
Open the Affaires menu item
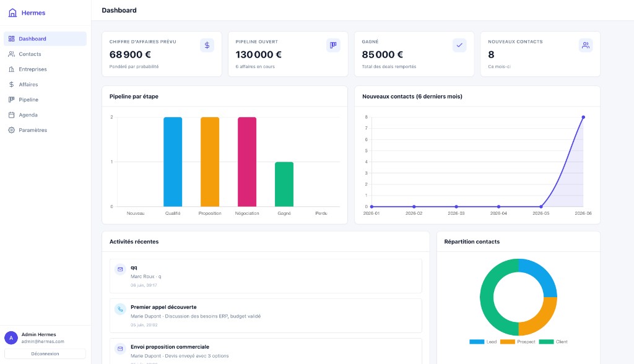45,85
